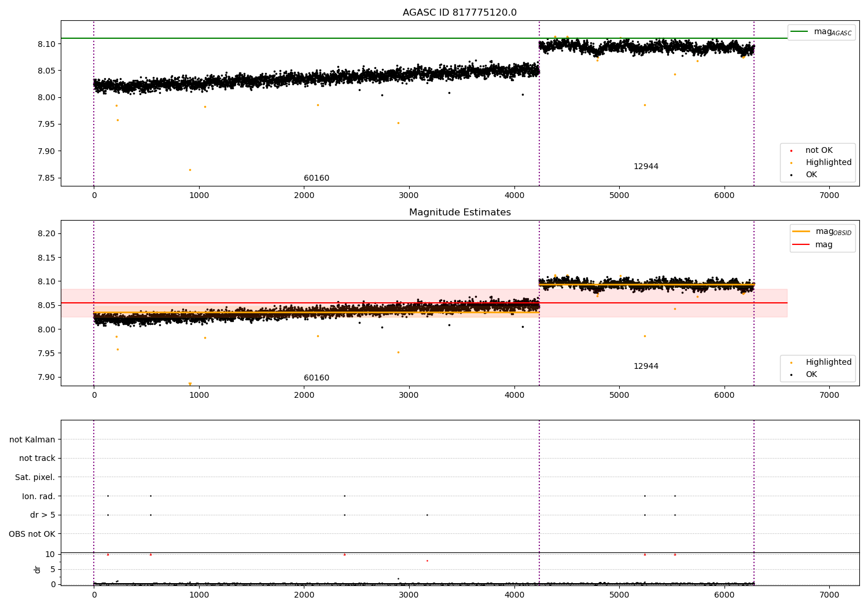Click the 7000 x-tick of the top plot
This screenshot has height=608, width=868.
click(x=829, y=196)
